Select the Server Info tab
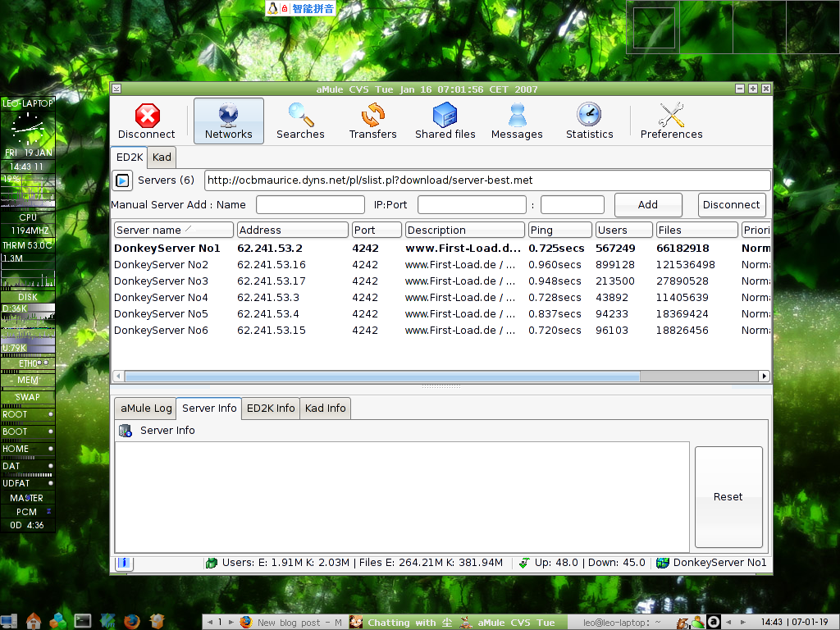The height and width of the screenshot is (630, 840). (209, 409)
